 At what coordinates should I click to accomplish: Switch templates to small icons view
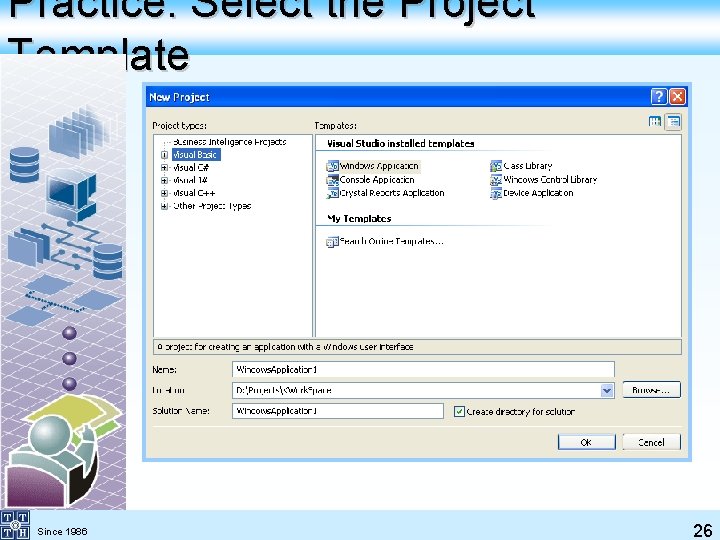674,122
